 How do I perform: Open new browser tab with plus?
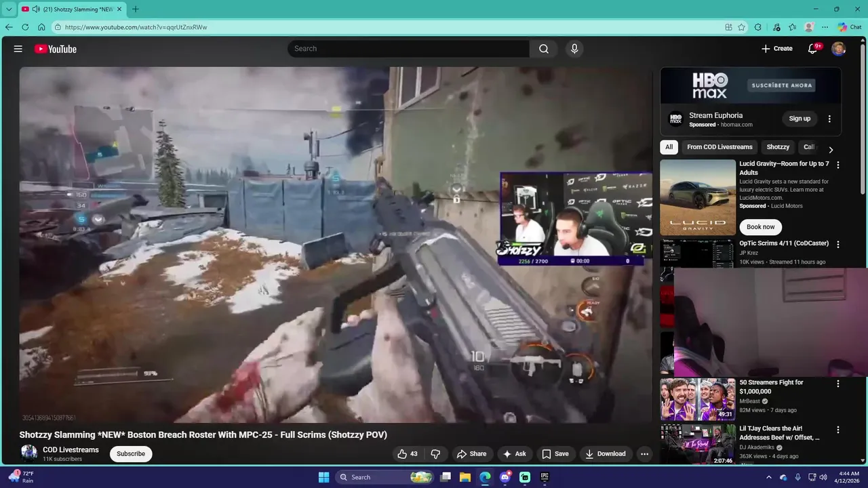[x=135, y=9]
